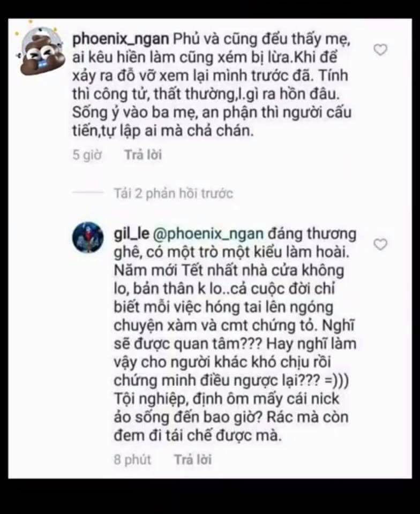Click the text tiến,tự lập ai mà chả chán

(x=163, y=131)
